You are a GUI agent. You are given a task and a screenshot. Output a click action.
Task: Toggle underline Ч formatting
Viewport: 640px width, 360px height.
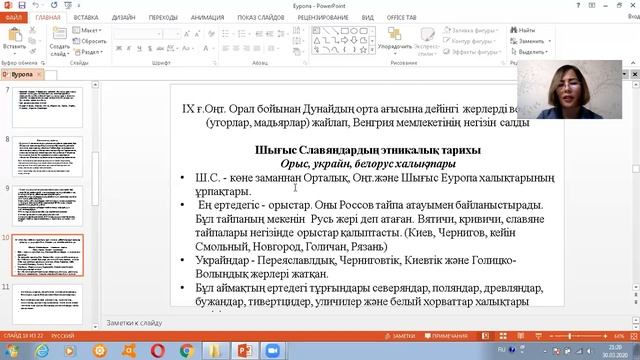tap(139, 49)
